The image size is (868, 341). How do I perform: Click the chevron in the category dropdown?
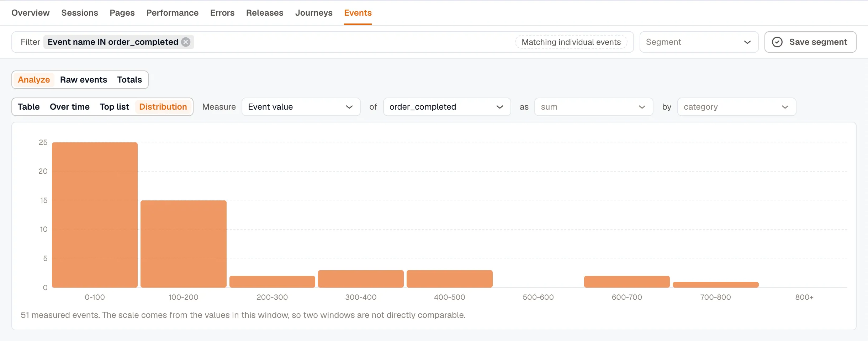pyautogui.click(x=785, y=107)
